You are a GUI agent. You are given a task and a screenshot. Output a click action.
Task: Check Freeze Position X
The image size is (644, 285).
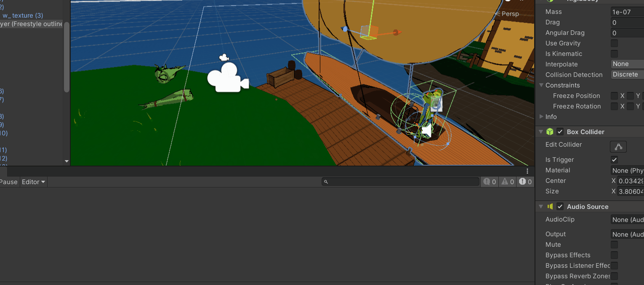click(x=615, y=96)
